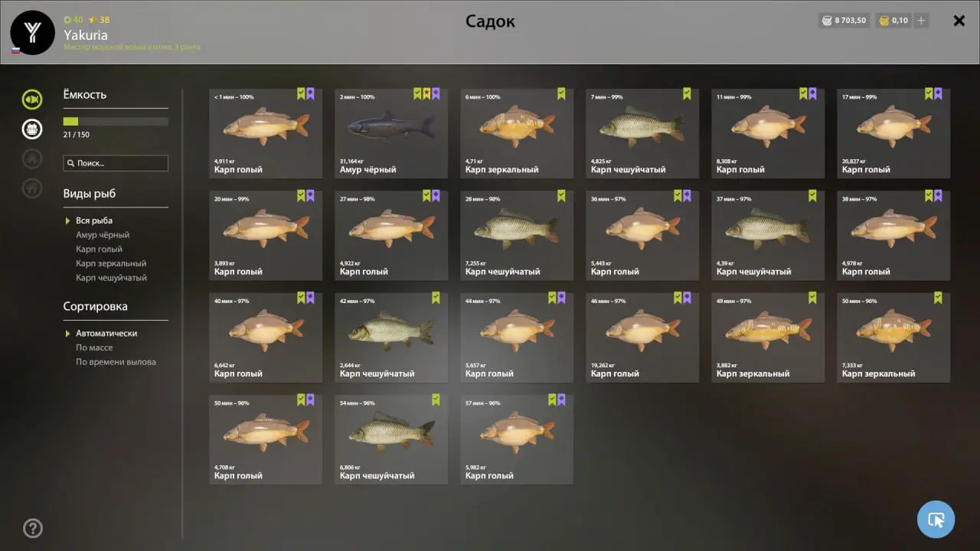Viewport: 980px width, 551px height.
Task: Click the Поиск search field
Action: 116,163
